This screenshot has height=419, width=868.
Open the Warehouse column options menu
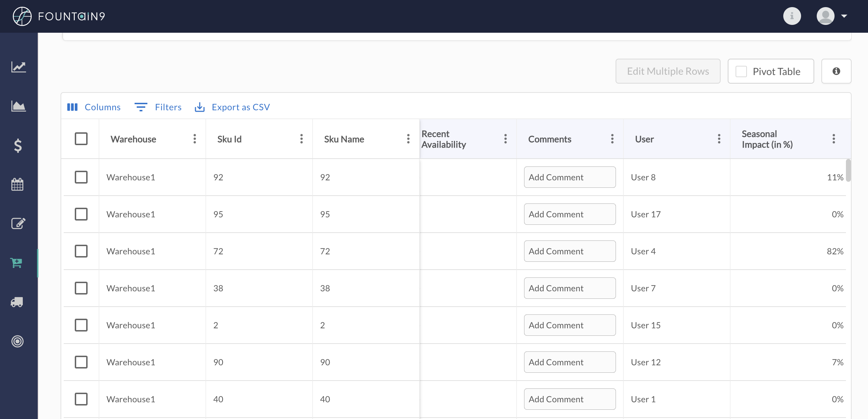tap(194, 139)
